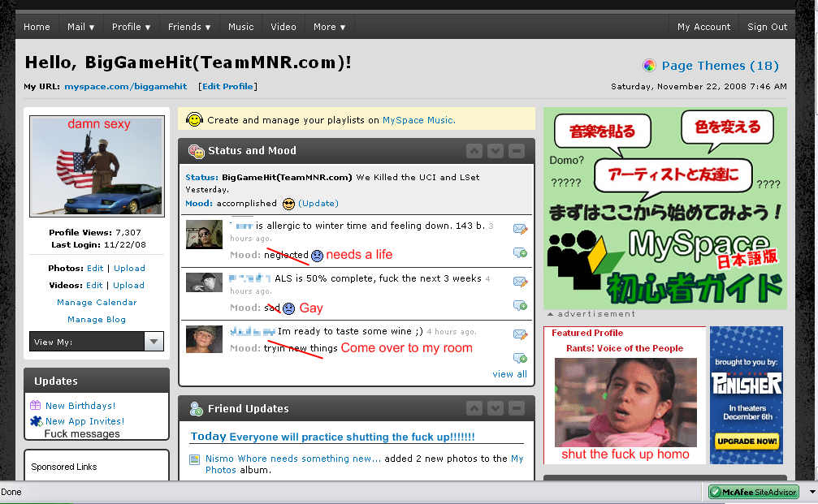Viewport: 818px width, 504px height.
Task: Send message to the allergic-to-winter friend
Action: pos(520,229)
